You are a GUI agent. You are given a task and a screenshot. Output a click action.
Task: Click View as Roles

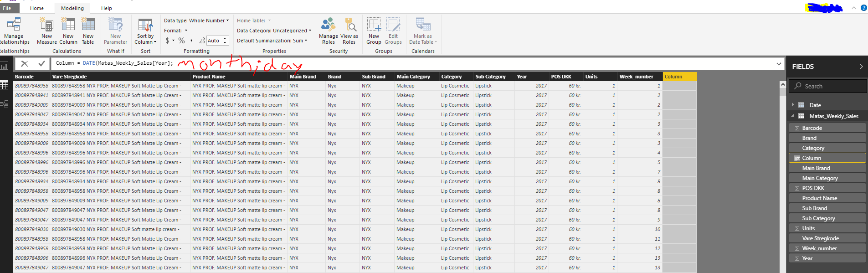coord(349,31)
